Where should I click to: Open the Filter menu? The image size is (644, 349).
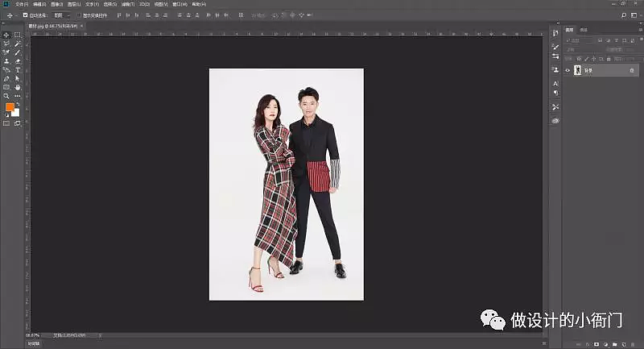(x=128, y=4)
